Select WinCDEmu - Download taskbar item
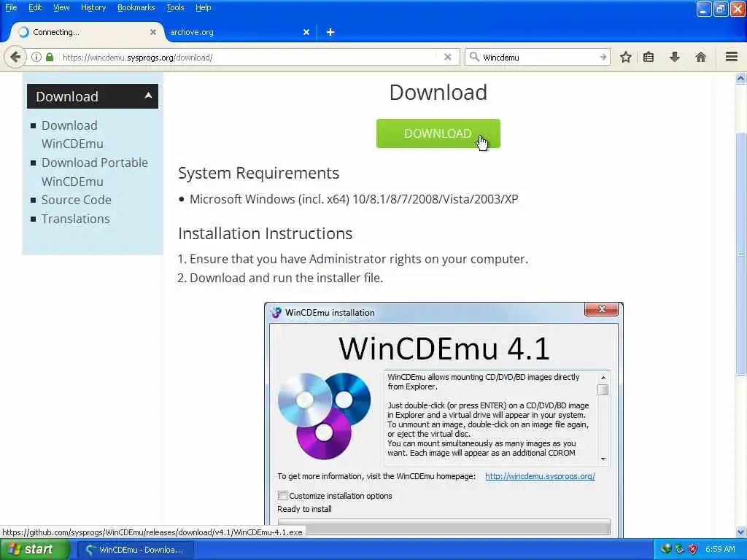The image size is (747, 560). (x=135, y=550)
